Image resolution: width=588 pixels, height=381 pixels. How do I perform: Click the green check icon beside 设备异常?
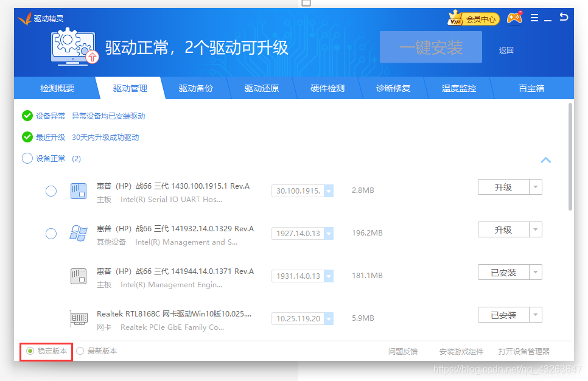pos(27,116)
